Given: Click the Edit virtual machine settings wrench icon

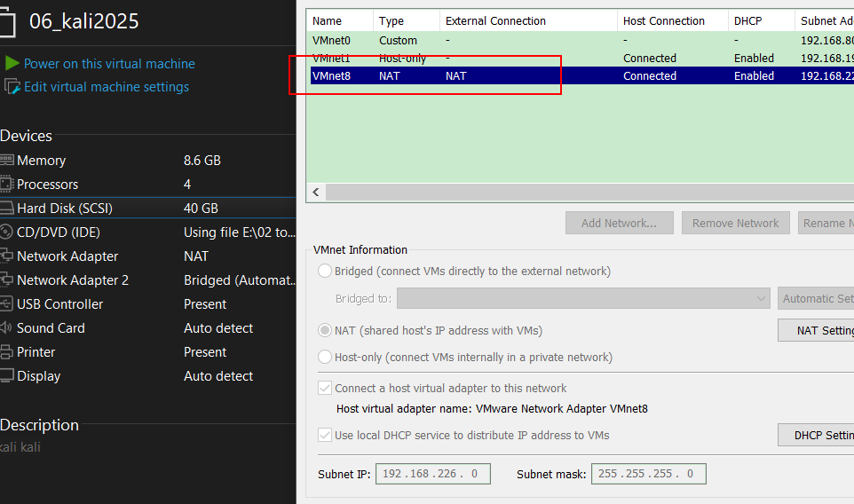Looking at the screenshot, I should tap(12, 87).
